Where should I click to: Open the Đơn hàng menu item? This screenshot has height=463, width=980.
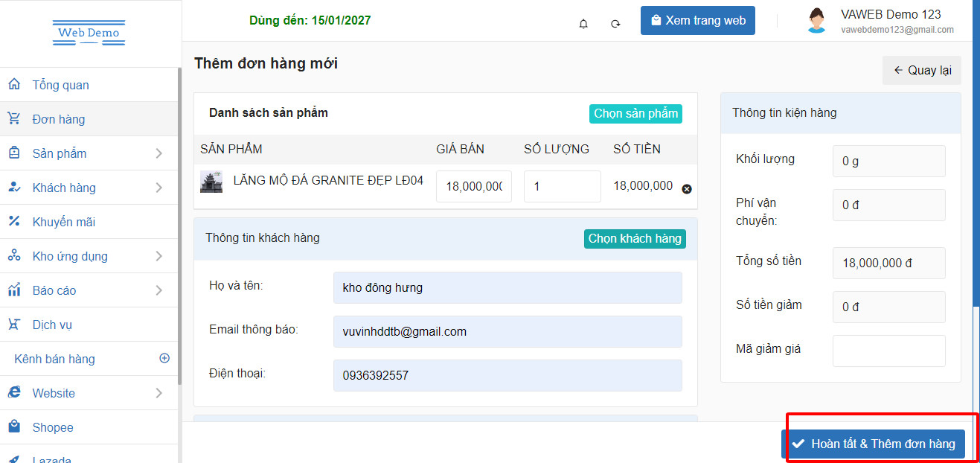pyautogui.click(x=59, y=119)
